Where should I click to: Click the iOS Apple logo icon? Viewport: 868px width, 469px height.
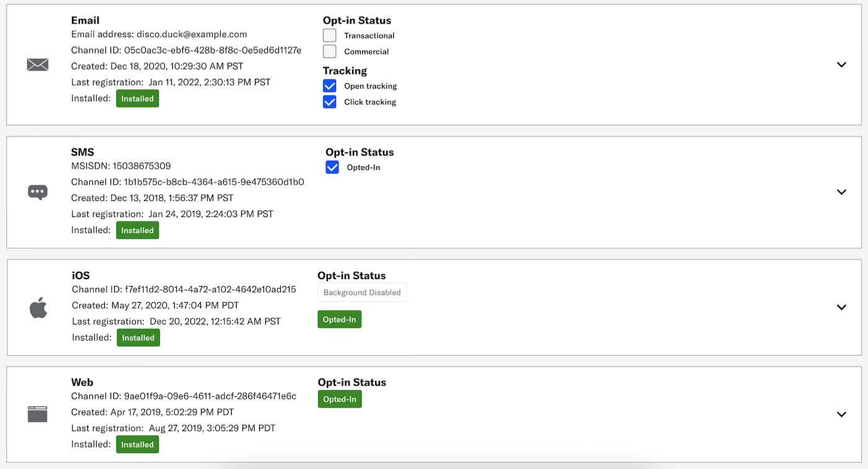pos(38,307)
